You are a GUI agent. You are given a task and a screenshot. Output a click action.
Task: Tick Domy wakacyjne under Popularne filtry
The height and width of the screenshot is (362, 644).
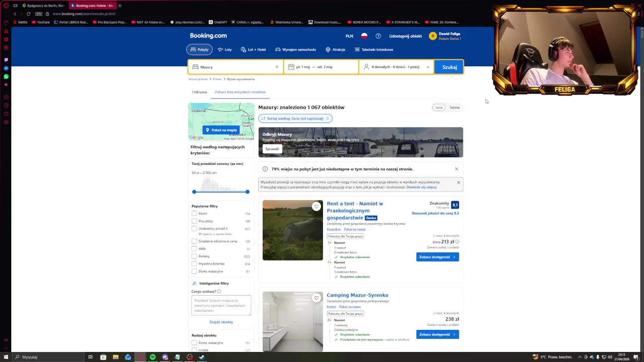pyautogui.click(x=194, y=271)
